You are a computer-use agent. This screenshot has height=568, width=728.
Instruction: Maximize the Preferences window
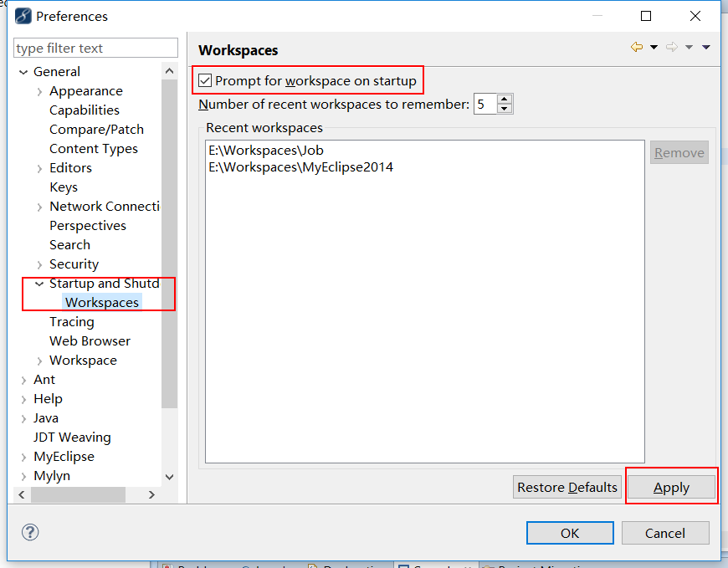tap(646, 16)
